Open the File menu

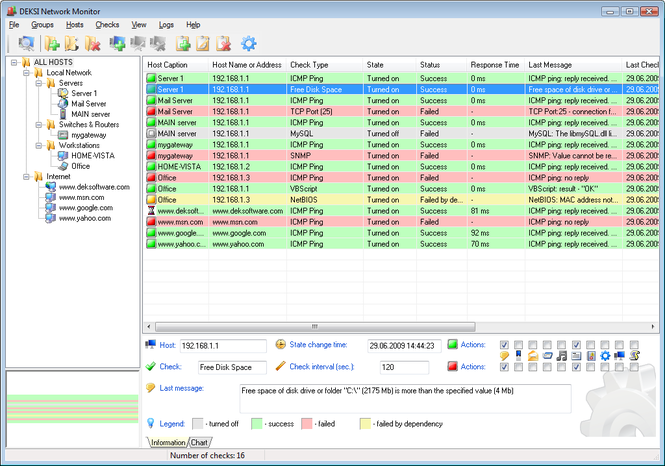14,25
